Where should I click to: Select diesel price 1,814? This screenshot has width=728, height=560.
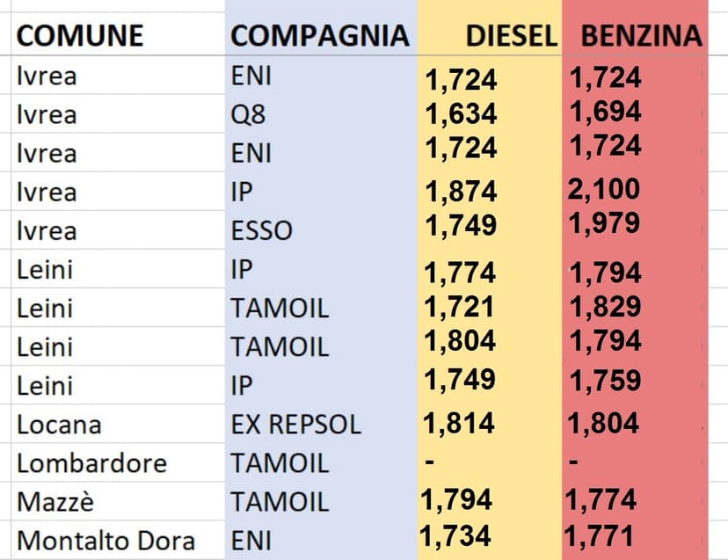(459, 423)
